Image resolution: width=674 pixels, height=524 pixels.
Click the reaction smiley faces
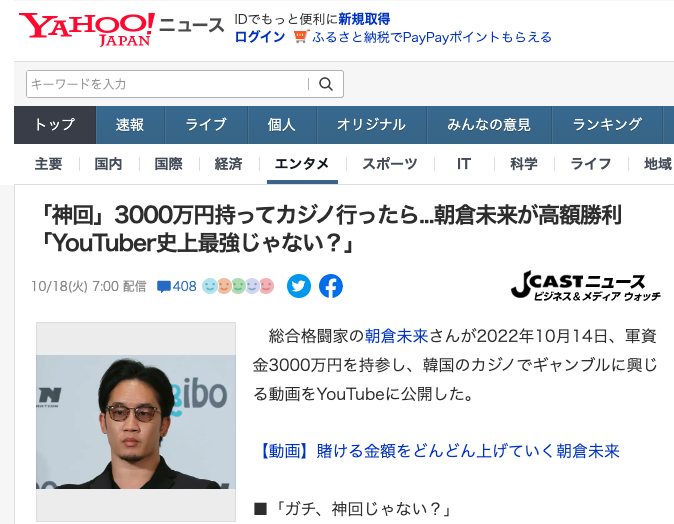tap(238, 286)
